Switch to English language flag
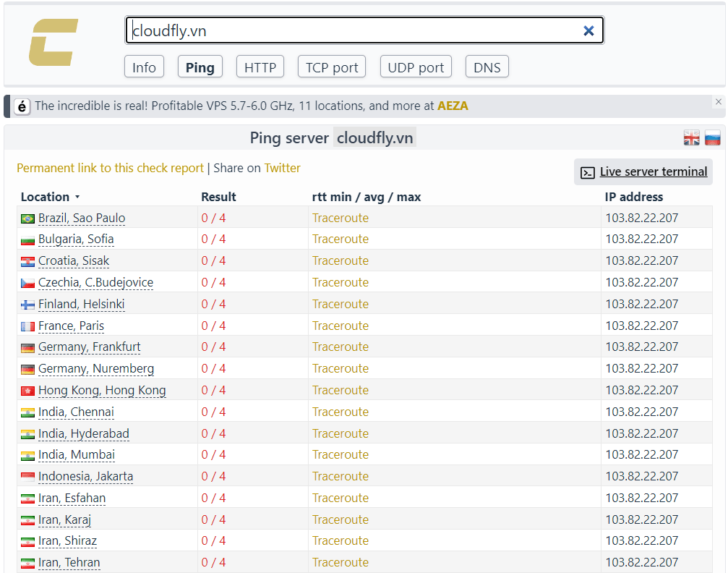Screen dimensions: 728x573 click(x=691, y=138)
